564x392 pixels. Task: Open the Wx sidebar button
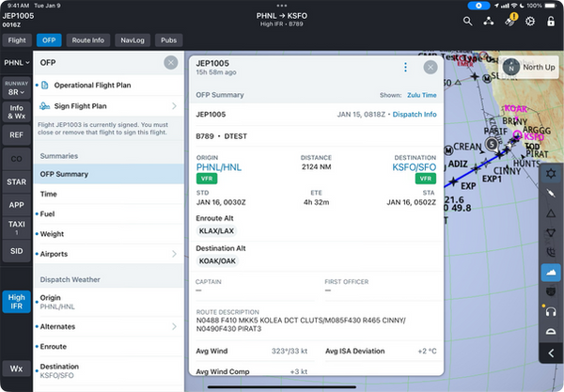coord(17,368)
